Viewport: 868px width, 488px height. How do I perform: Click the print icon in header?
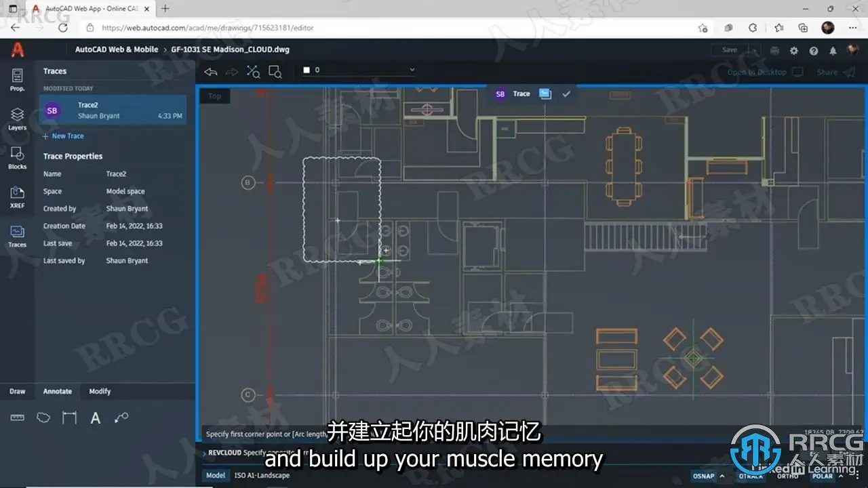coord(774,50)
